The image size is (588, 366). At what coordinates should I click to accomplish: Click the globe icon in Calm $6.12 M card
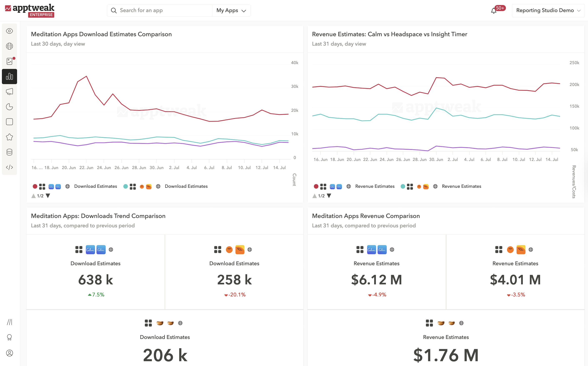coord(392,250)
